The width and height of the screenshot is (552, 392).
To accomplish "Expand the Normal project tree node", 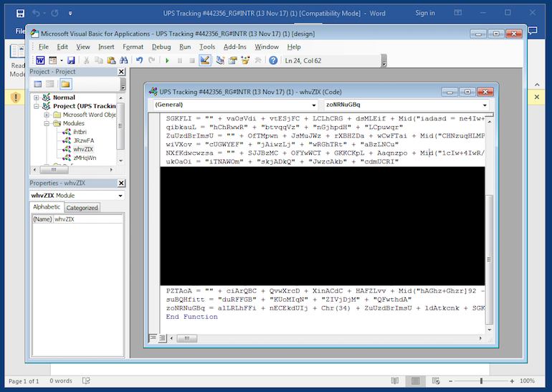I will 37,97.
